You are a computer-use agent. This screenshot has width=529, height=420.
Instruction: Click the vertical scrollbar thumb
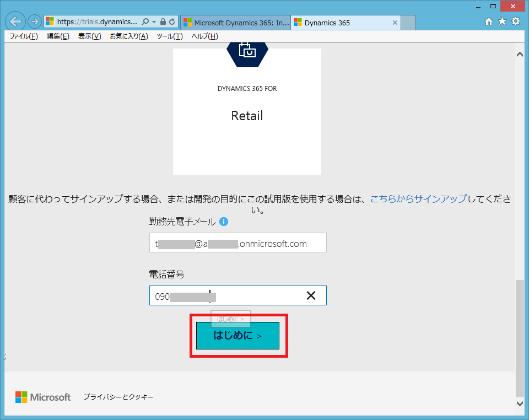click(520, 338)
